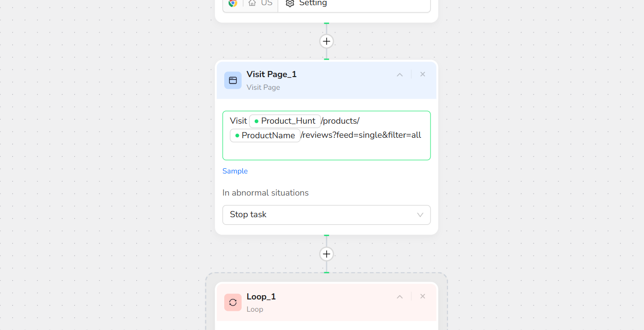Add step between Visit Page_1 and Loop_1

point(326,254)
